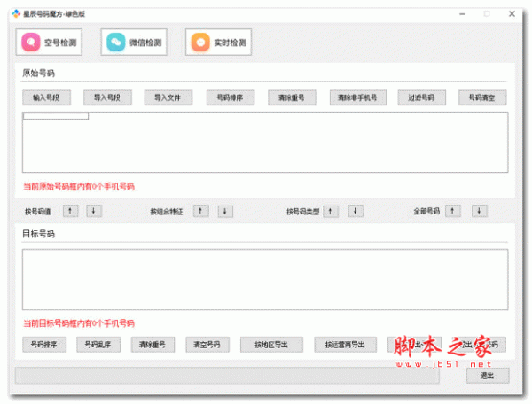The width and height of the screenshot is (532, 404).
Task: Click the 按号码类型 label
Action: click(x=303, y=212)
